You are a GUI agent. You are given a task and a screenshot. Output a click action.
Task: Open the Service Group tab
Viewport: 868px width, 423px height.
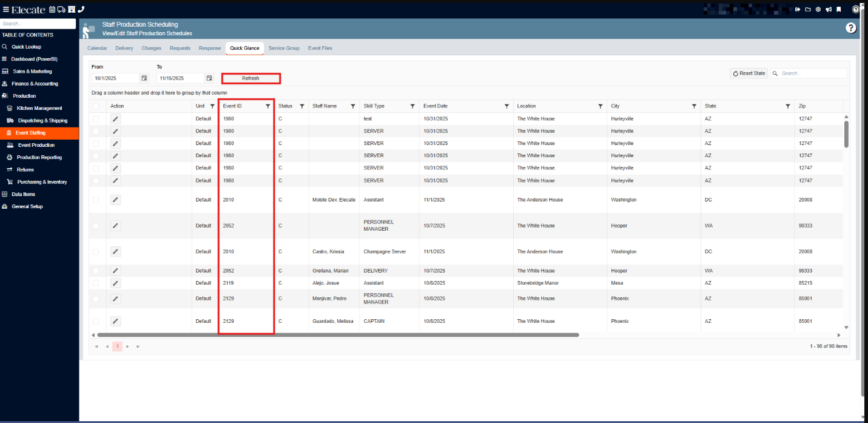[x=284, y=48]
